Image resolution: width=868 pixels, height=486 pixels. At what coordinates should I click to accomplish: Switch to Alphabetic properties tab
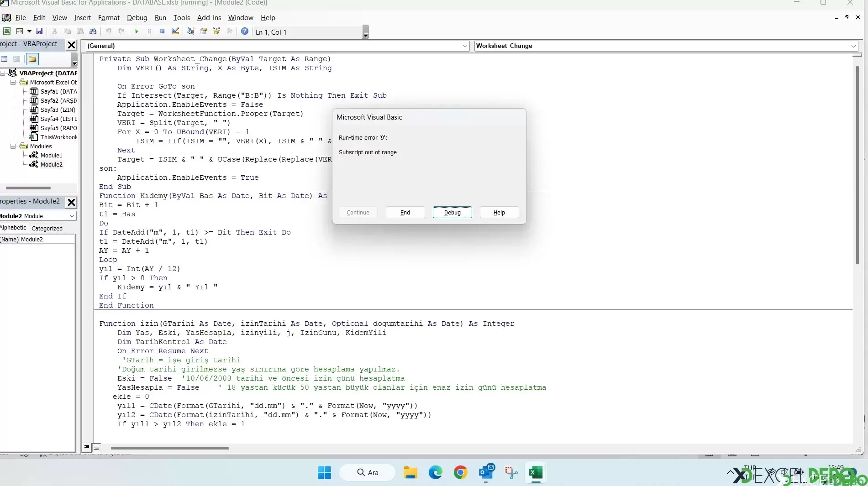coord(13,228)
